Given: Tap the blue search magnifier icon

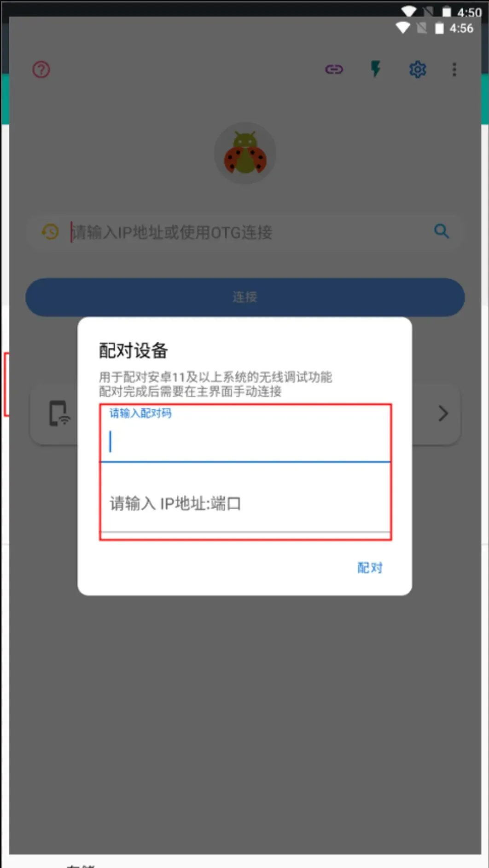Looking at the screenshot, I should point(442,231).
